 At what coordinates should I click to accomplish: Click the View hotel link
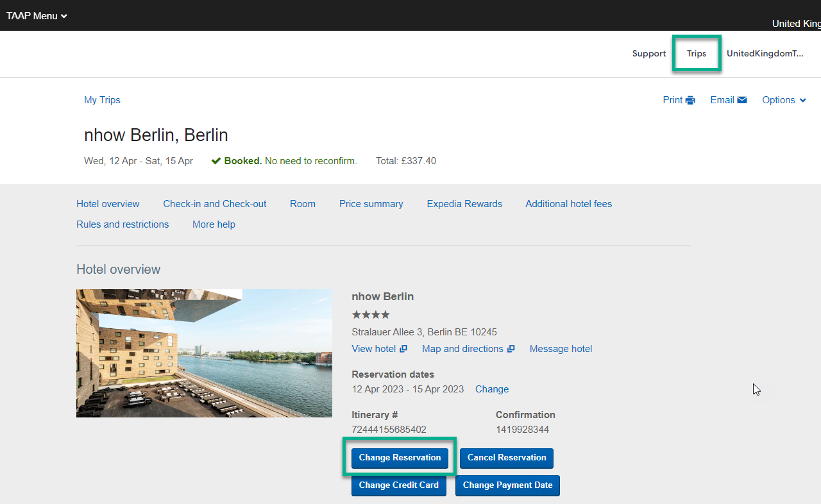click(x=374, y=348)
